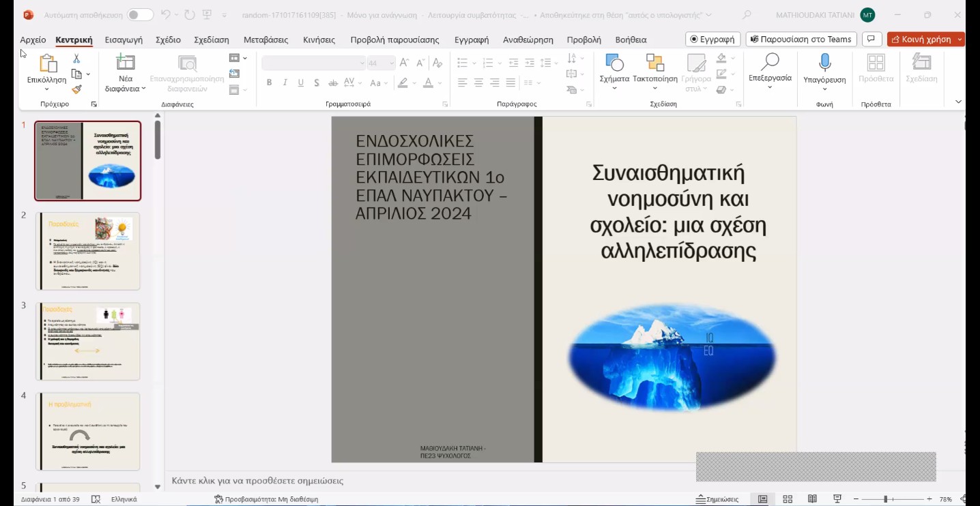The height and width of the screenshot is (506, 980).
Task: Toggle text shadow S button
Action: point(317,83)
